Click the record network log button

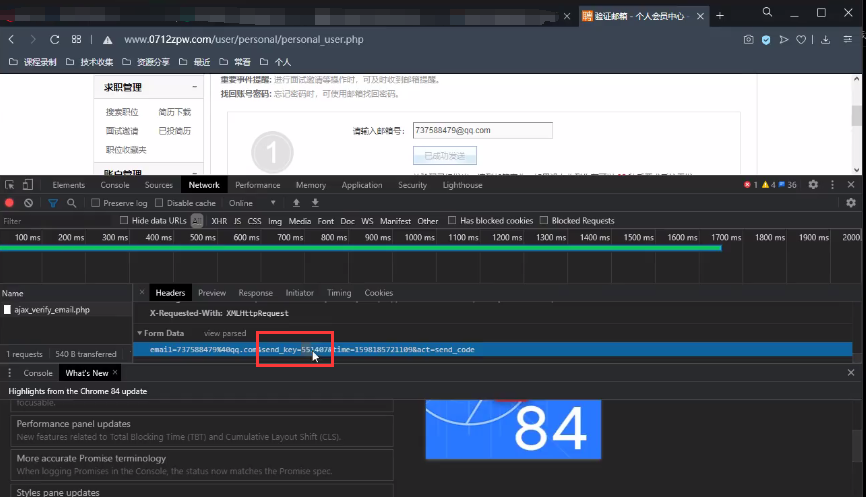click(x=10, y=203)
